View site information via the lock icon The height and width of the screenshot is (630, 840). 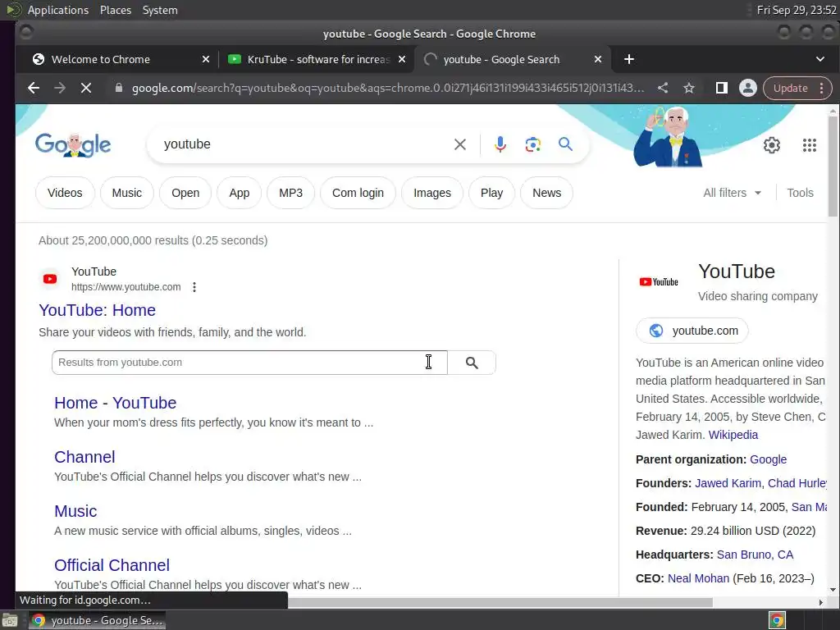coord(119,88)
